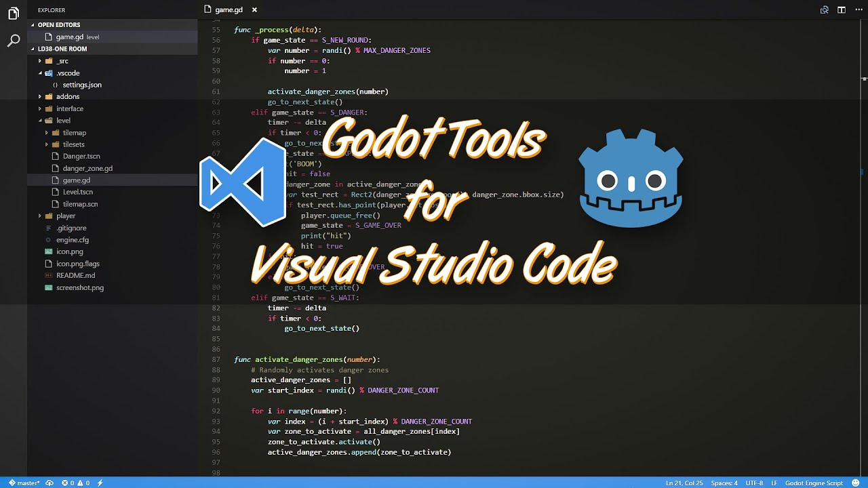Open engine.cfg in the explorer

click(112, 240)
